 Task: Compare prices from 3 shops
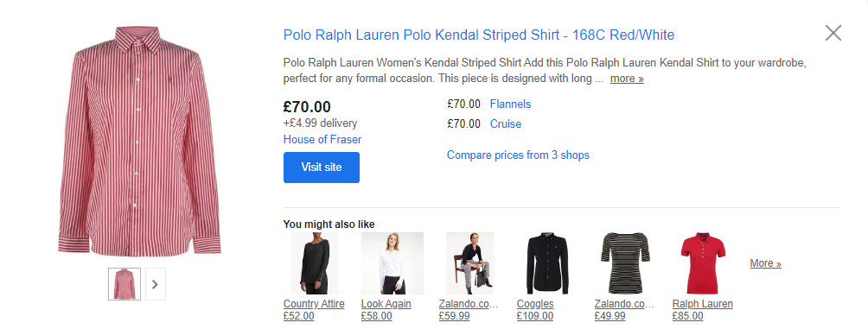pos(518,155)
